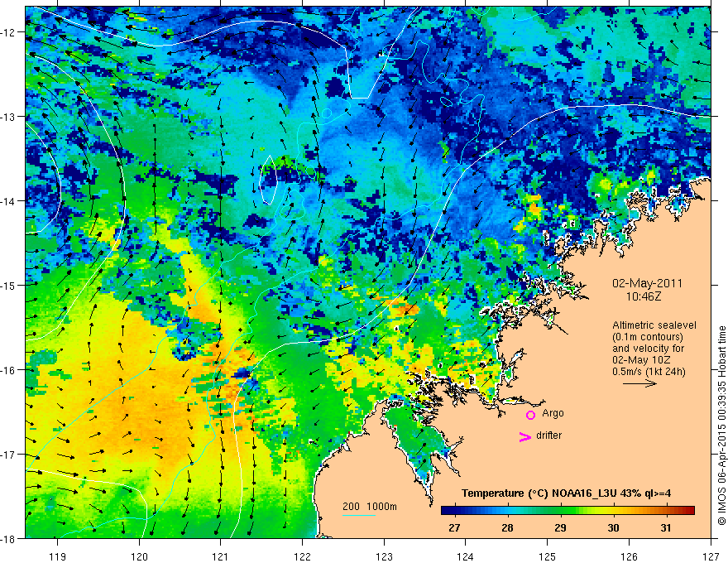Click the magenta drifter arrowhead symbol

(x=524, y=436)
